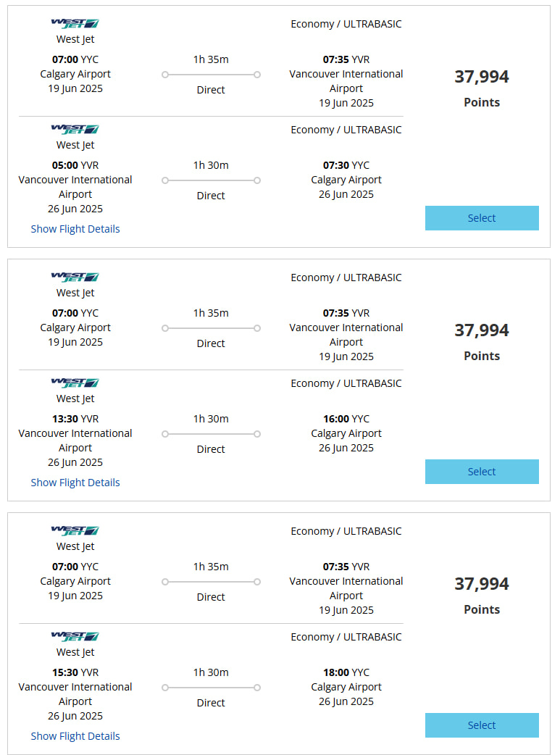
Task: Click the 37,994 Points price in the bottom card
Action: (x=482, y=584)
